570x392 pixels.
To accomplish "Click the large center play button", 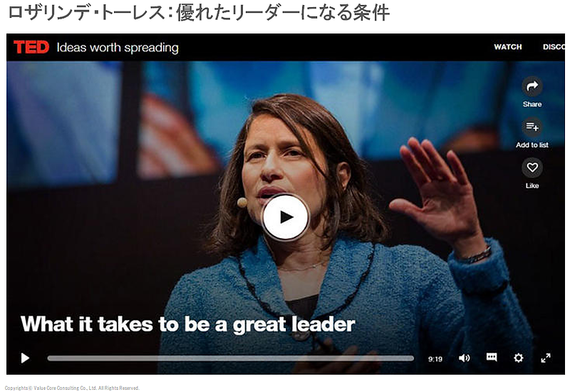I will pyautogui.click(x=286, y=217).
